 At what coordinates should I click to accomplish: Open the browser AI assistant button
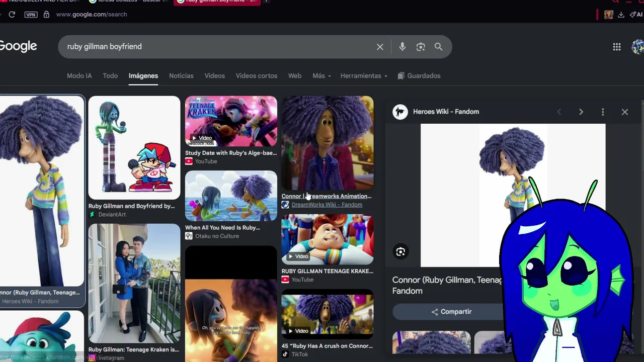pos(636,15)
